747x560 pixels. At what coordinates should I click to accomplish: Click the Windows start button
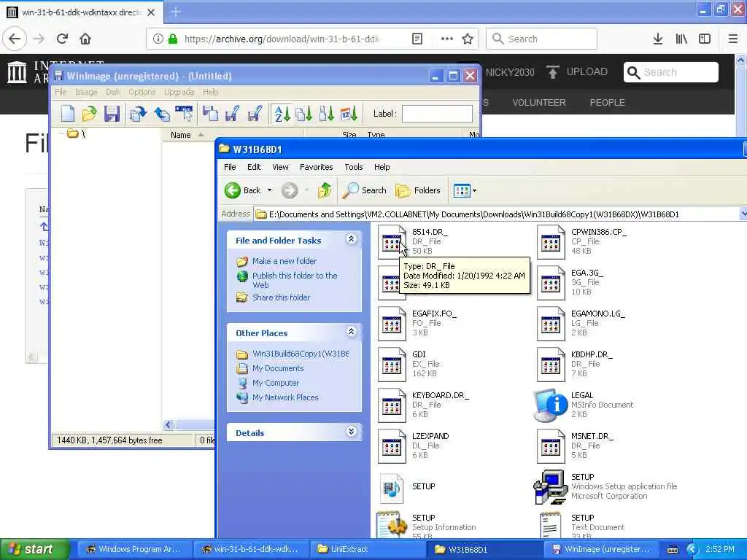pyautogui.click(x=34, y=549)
